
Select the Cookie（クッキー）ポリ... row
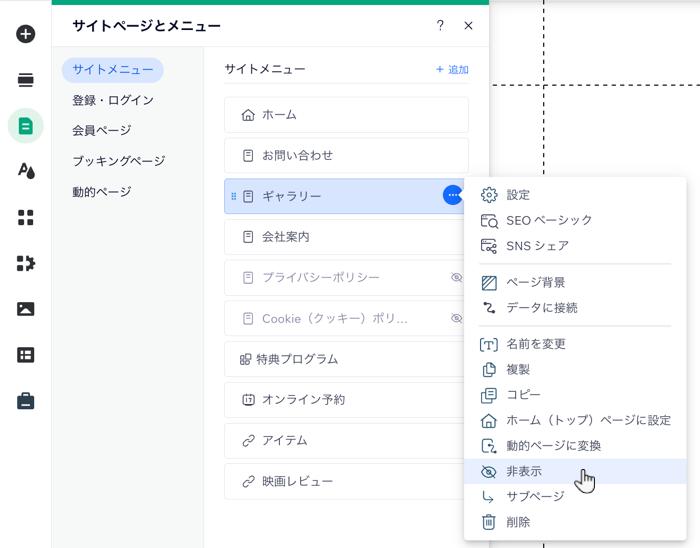[344, 318]
